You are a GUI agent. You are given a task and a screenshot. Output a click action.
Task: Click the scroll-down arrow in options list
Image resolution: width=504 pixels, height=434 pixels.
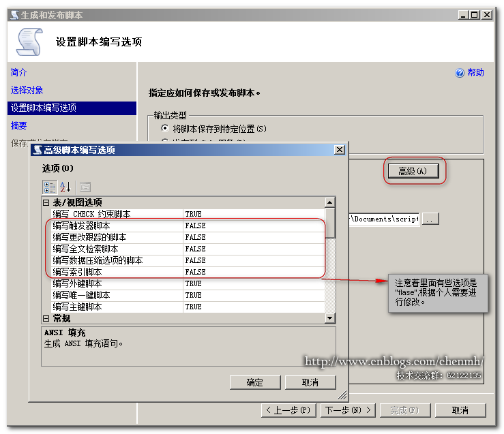coord(330,318)
